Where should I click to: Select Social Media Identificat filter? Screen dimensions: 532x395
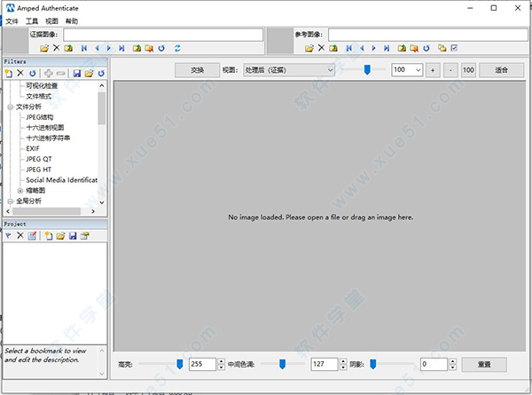click(x=62, y=180)
